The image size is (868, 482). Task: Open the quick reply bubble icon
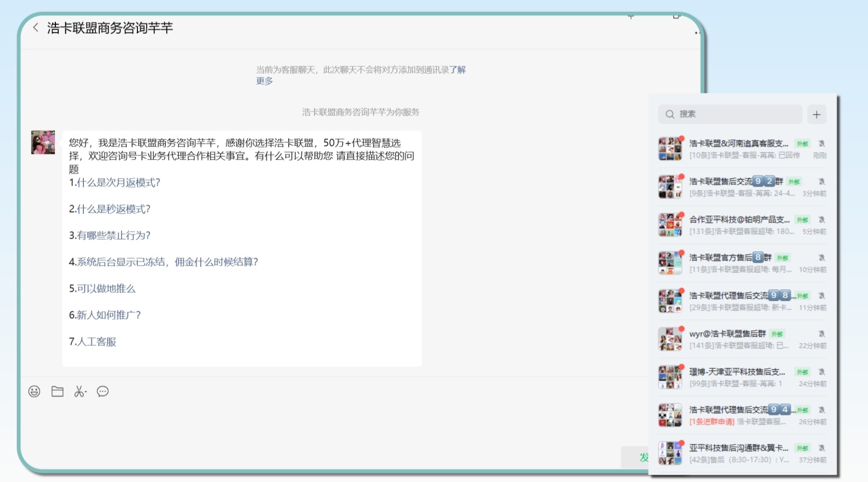103,391
